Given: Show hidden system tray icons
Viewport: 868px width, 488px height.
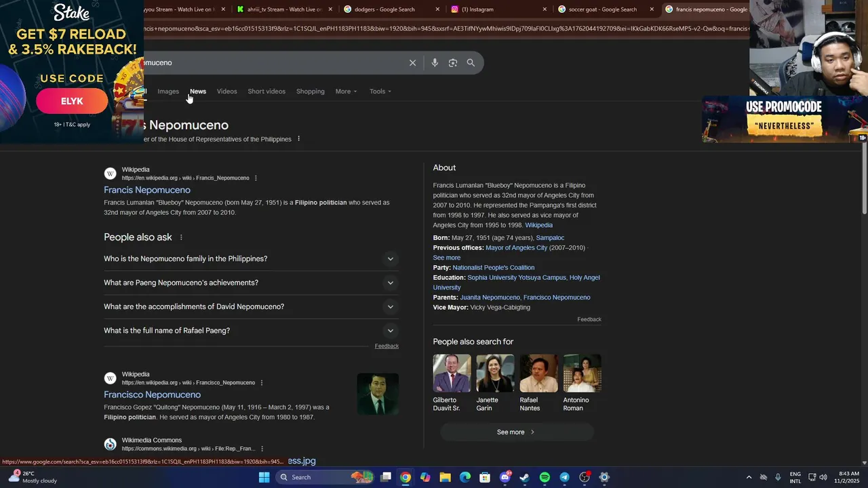Looking at the screenshot, I should (749, 477).
